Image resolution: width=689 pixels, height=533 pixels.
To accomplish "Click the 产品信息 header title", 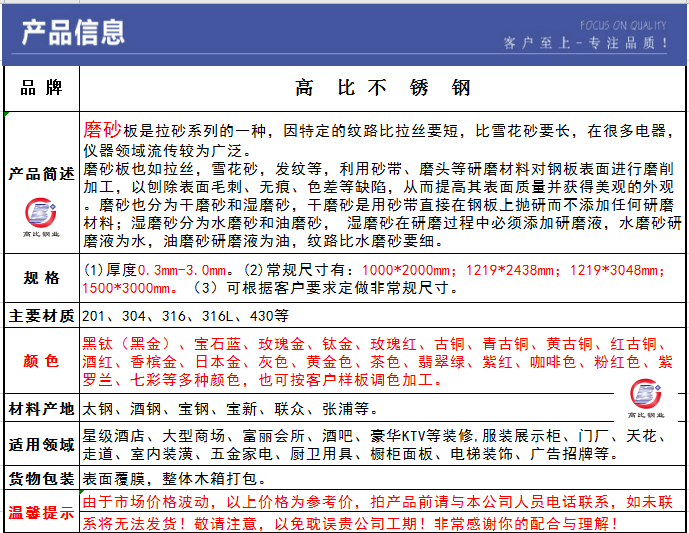I will tap(73, 33).
